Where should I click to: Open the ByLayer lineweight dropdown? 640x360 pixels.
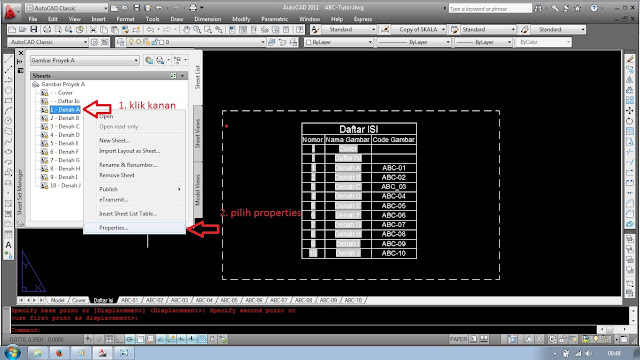483,42
